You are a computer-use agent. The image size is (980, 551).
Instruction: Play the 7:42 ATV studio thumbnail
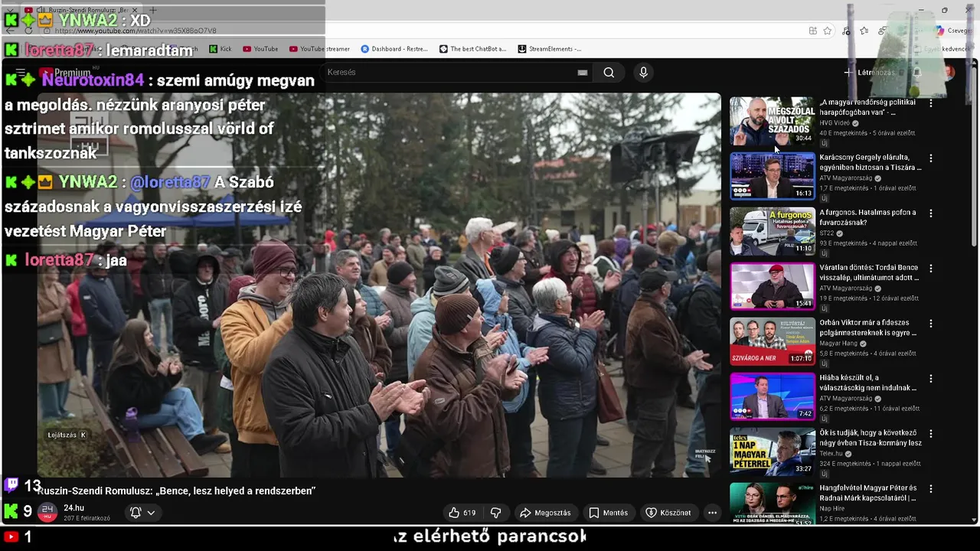coord(772,396)
